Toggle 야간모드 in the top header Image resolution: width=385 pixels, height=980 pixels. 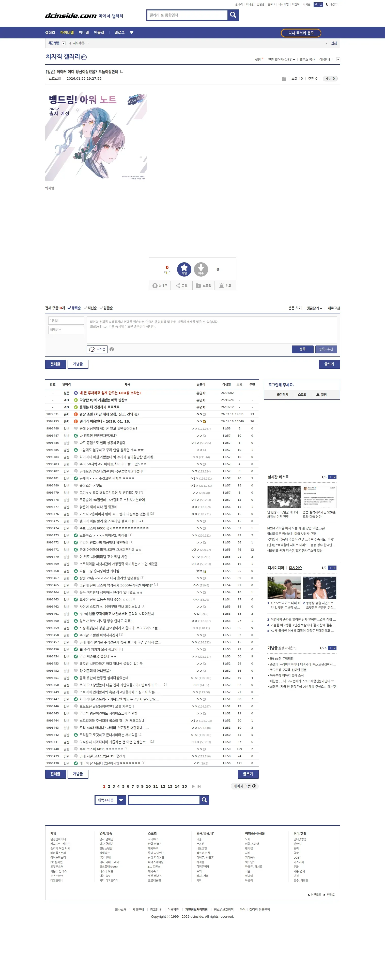point(333,4)
